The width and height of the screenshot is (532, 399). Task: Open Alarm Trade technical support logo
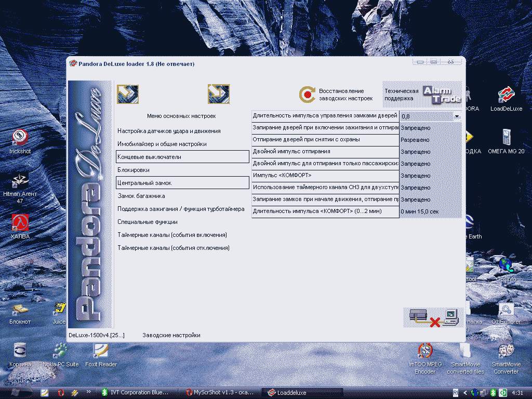pyautogui.click(x=441, y=94)
